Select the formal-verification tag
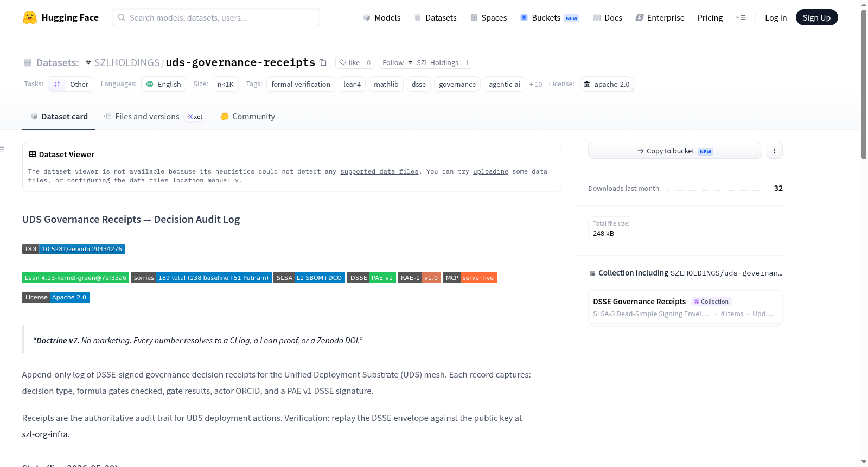868x467 pixels. click(301, 84)
